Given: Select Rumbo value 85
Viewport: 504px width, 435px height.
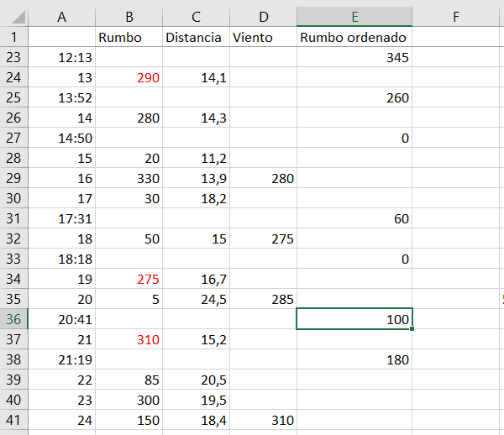Looking at the screenshot, I should (x=129, y=380).
